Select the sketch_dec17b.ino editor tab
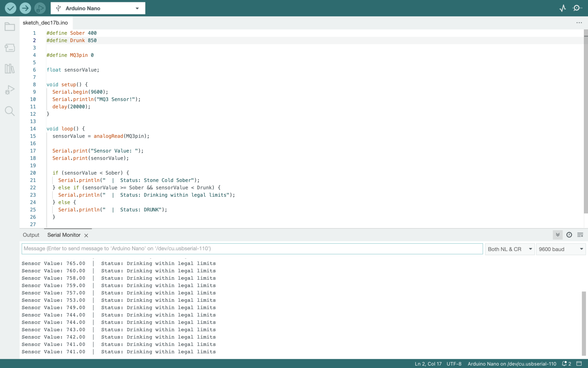The width and height of the screenshot is (588, 368). pos(45,23)
